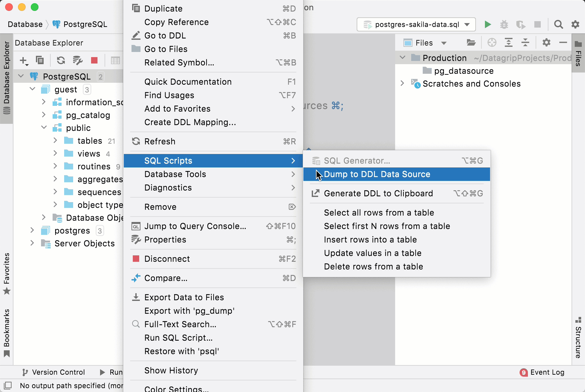
Task: Run the current SQL file
Action: coord(487,24)
